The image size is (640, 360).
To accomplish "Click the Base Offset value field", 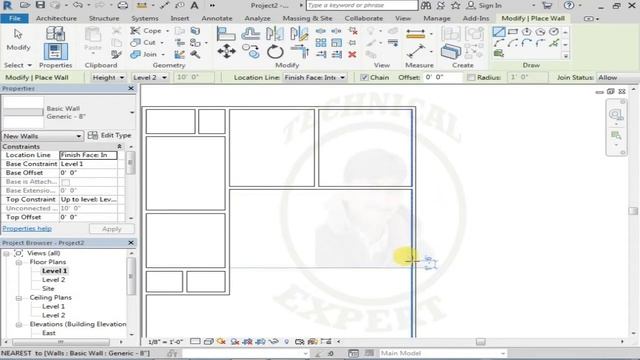I will [88, 173].
